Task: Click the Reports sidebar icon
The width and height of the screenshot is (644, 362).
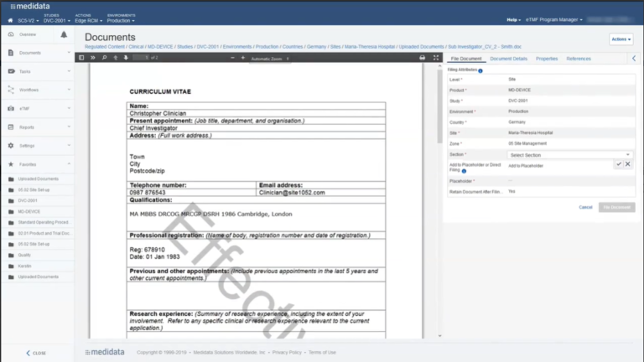Action: (x=11, y=127)
